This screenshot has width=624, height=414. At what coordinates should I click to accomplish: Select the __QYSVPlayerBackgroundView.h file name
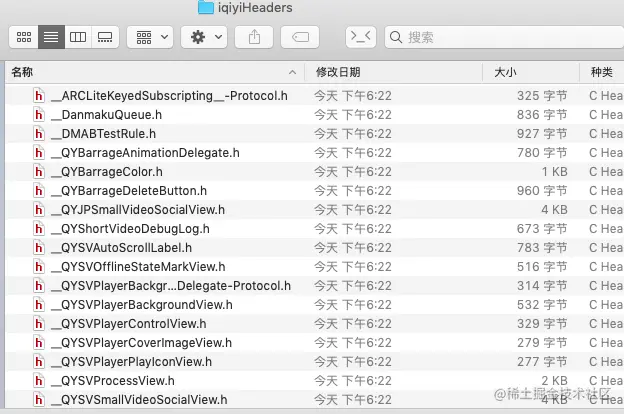coord(142,305)
